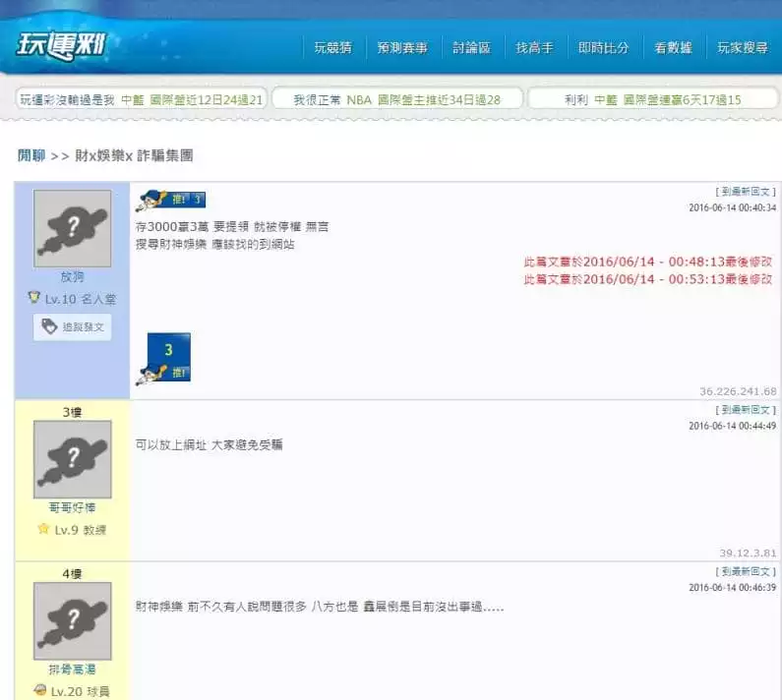782x700 pixels.
Task: Click the IP address 36.226.241.68
Action: tap(738, 391)
